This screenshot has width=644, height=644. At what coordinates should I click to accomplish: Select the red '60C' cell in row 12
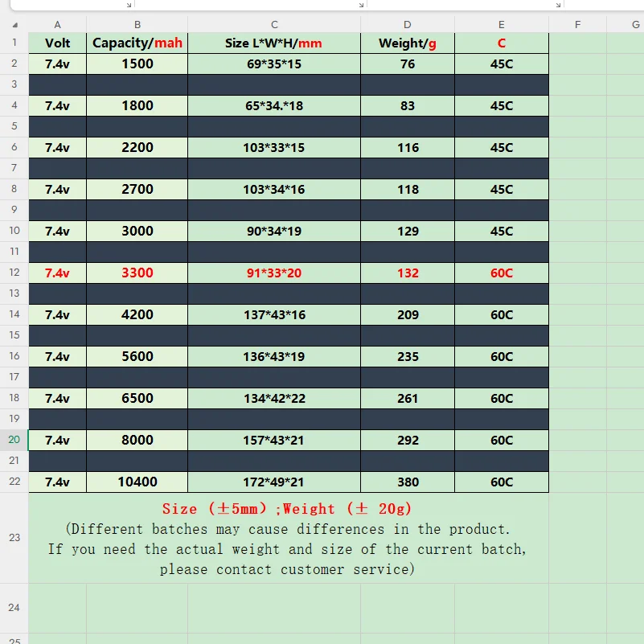tap(502, 273)
